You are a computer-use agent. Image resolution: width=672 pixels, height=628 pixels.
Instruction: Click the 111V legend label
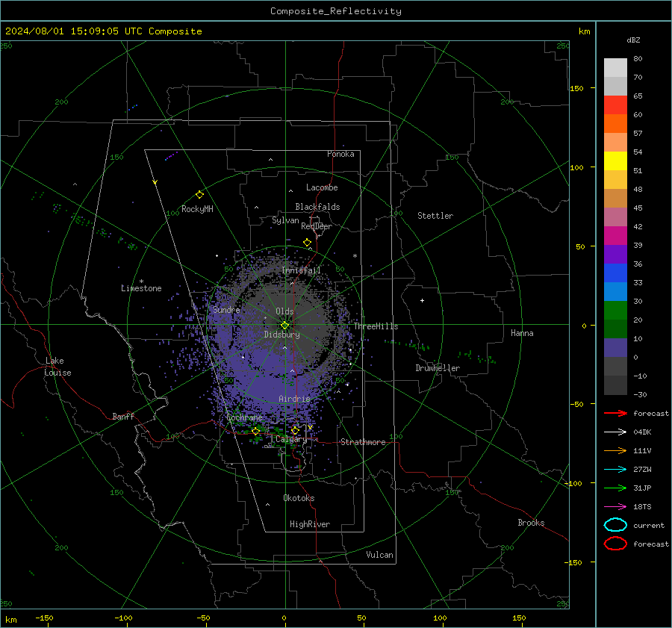[642, 450]
